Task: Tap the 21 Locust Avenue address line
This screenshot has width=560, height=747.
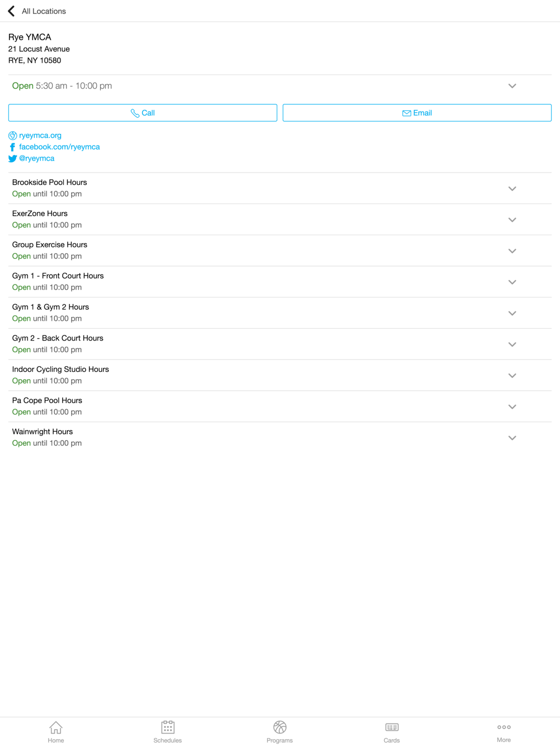Action: tap(39, 49)
